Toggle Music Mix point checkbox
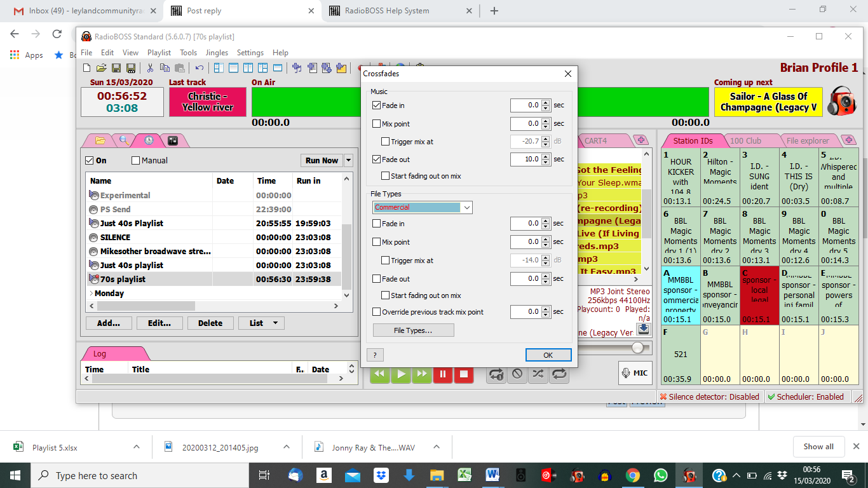The height and width of the screenshot is (488, 868). tap(377, 124)
